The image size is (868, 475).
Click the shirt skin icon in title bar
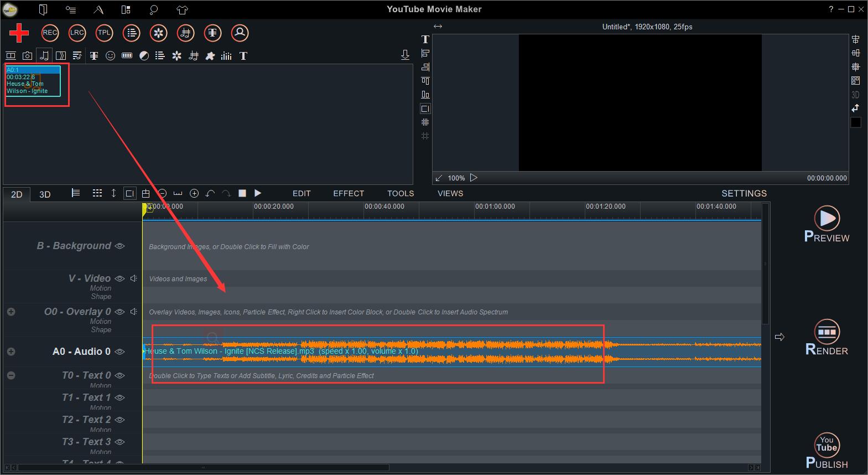(x=182, y=9)
